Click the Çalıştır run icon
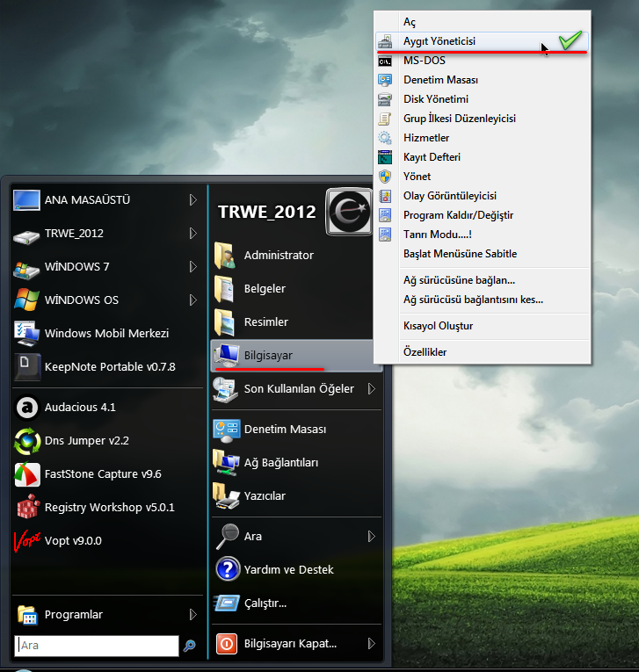 227,603
